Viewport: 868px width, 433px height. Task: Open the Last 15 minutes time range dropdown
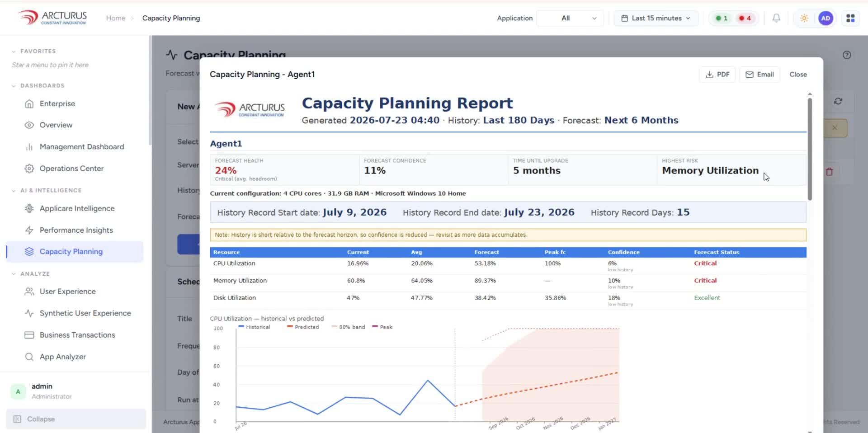tap(656, 18)
